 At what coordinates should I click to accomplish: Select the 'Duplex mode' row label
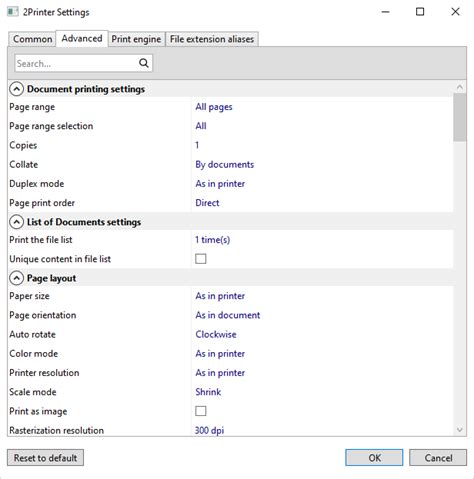click(37, 184)
